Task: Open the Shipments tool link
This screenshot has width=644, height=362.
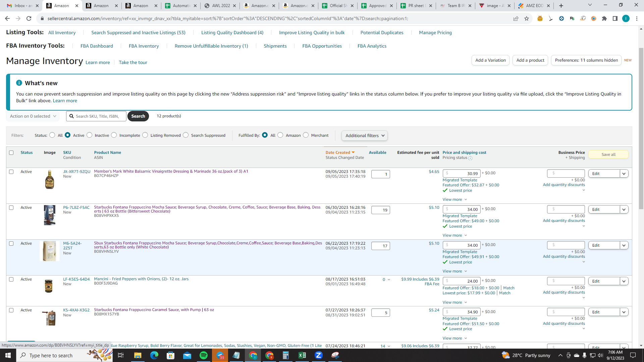Action: click(275, 46)
